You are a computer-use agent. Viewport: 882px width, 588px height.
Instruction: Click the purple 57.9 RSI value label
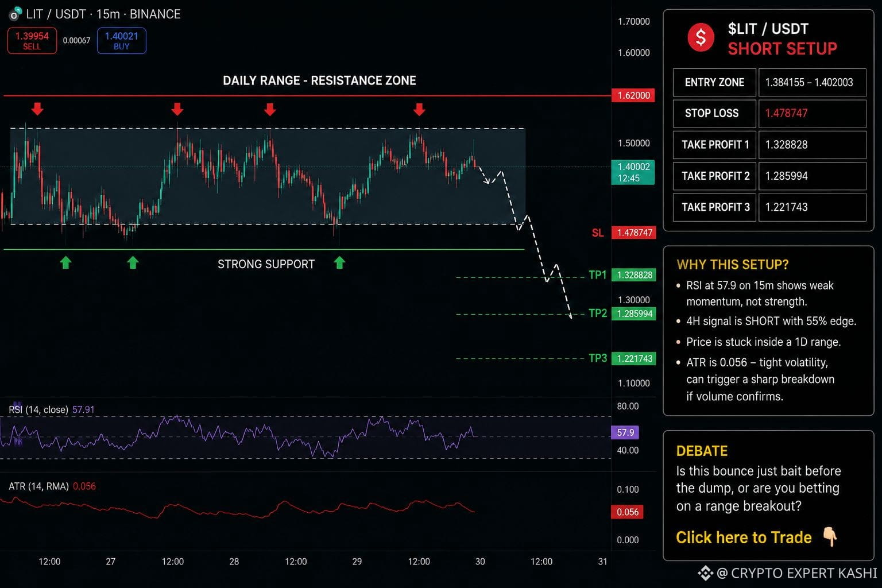tap(625, 432)
